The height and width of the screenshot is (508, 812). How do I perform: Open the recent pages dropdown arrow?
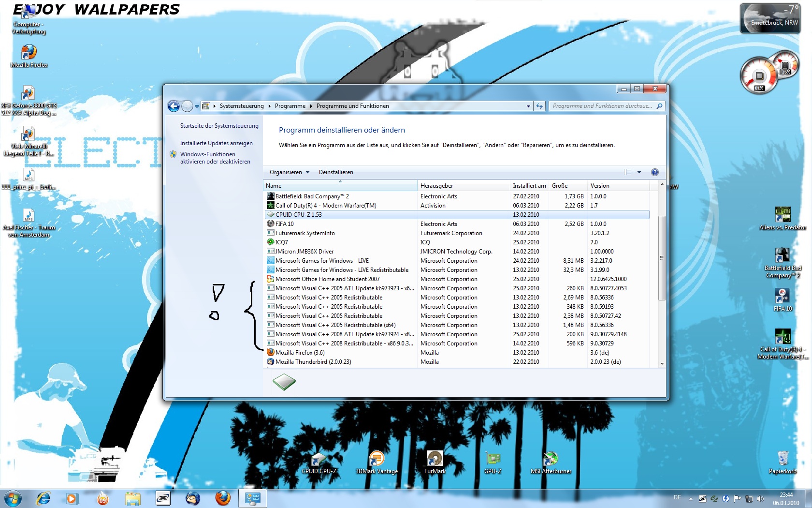pyautogui.click(x=197, y=106)
